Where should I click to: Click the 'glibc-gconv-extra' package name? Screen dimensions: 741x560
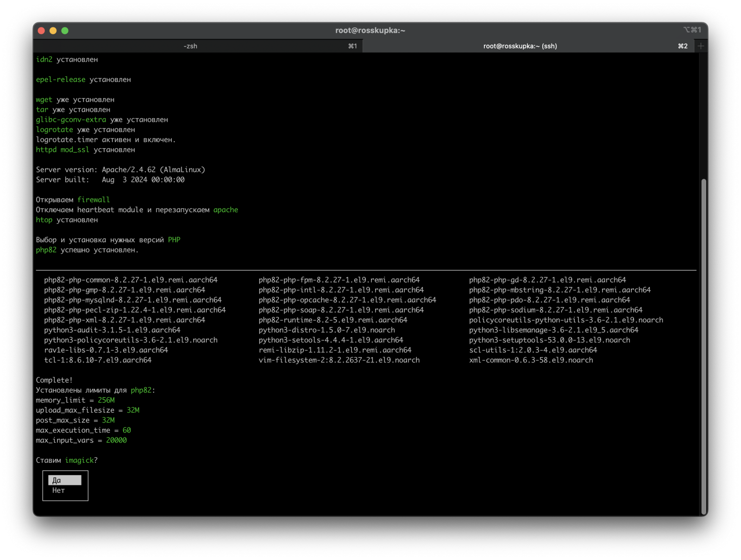pyautogui.click(x=71, y=120)
